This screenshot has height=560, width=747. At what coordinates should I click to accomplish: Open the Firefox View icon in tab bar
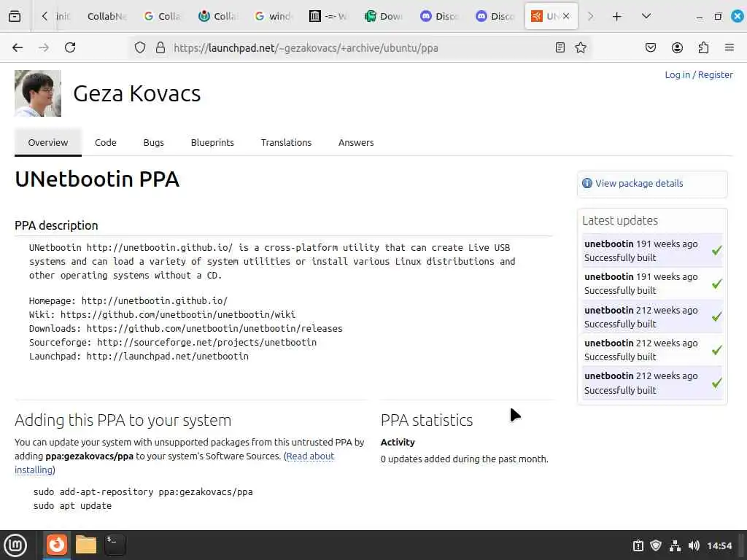pyautogui.click(x=15, y=16)
